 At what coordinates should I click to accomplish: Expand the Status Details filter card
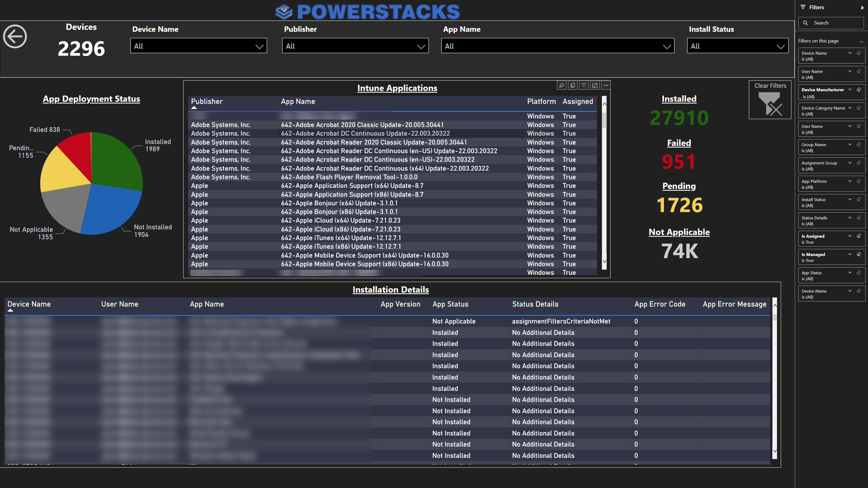click(850, 218)
